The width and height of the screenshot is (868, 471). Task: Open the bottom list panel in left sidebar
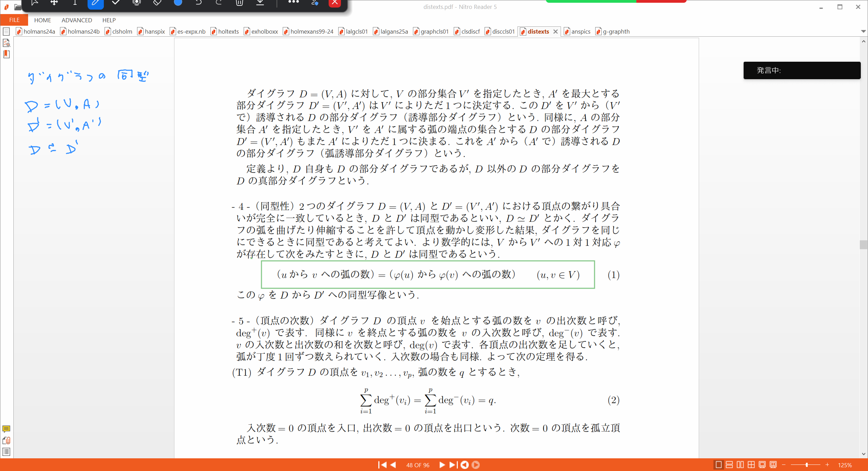tap(6, 452)
